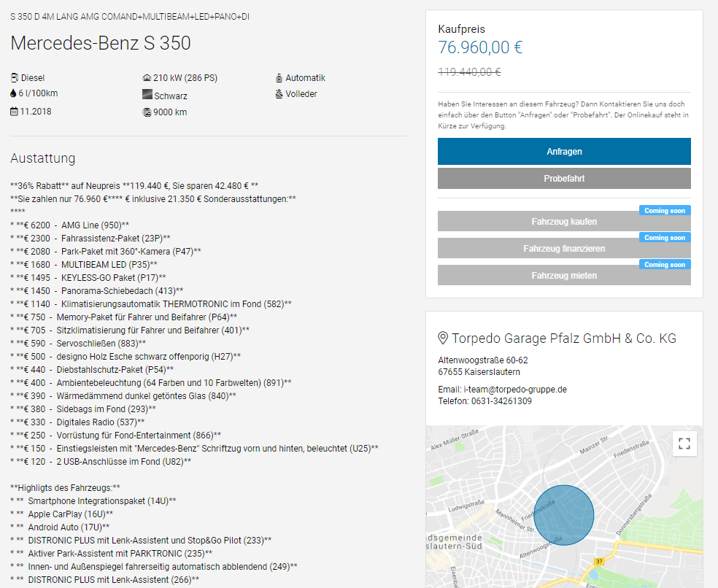Click the Diebstahlschutz-Paket (P54) row

92,370
